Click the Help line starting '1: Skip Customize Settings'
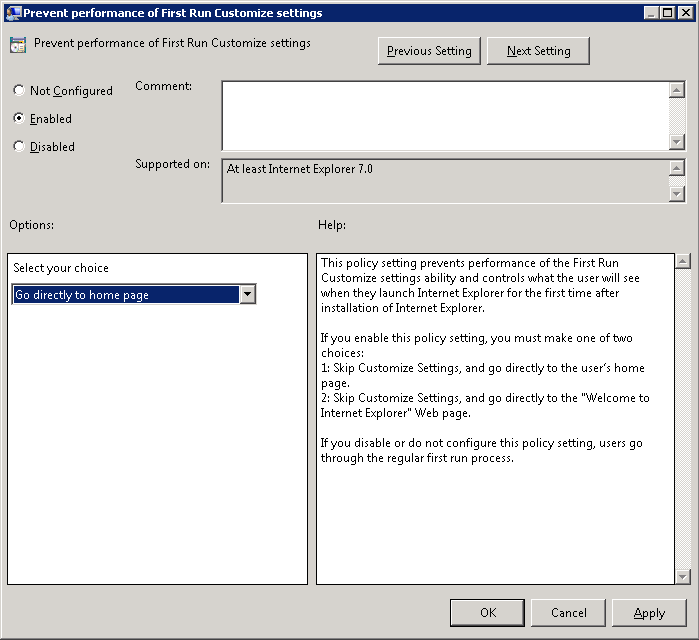This screenshot has height=640, width=699. 483,368
